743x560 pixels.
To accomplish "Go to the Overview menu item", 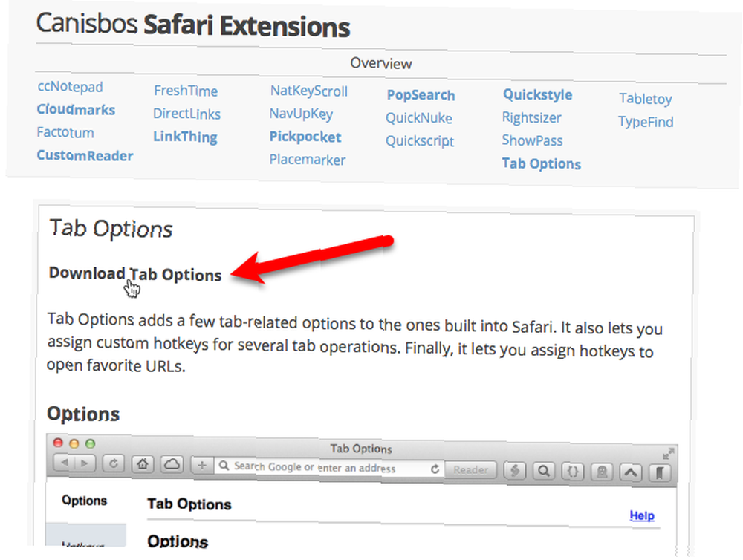I will (x=381, y=63).
